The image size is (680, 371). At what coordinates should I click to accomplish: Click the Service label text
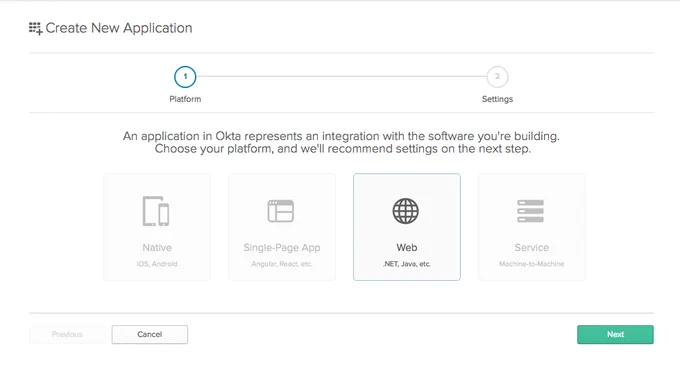(532, 248)
